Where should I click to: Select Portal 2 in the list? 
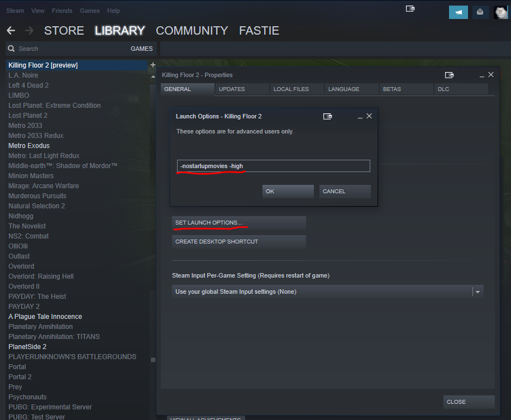pos(20,377)
